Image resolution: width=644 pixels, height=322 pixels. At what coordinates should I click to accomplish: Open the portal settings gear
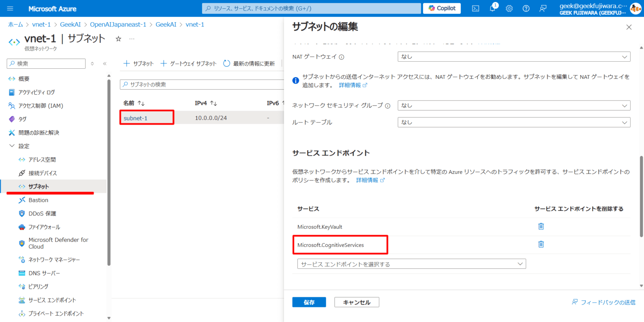click(509, 8)
